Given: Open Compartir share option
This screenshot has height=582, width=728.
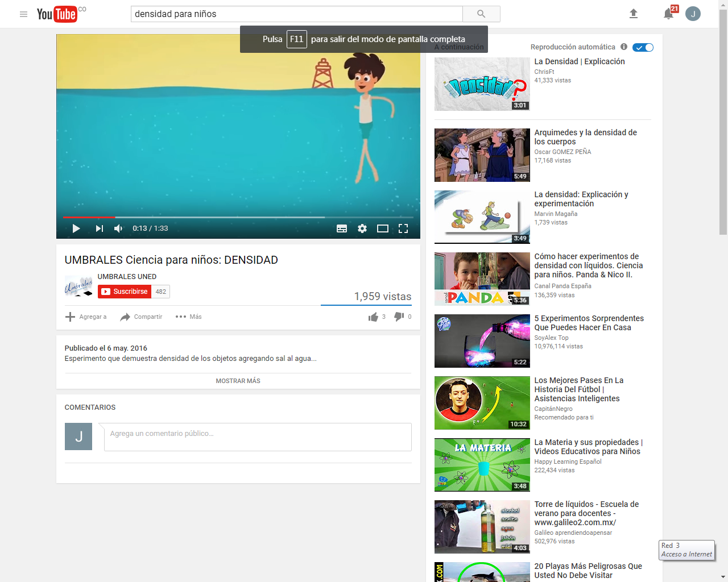Looking at the screenshot, I should [x=141, y=317].
